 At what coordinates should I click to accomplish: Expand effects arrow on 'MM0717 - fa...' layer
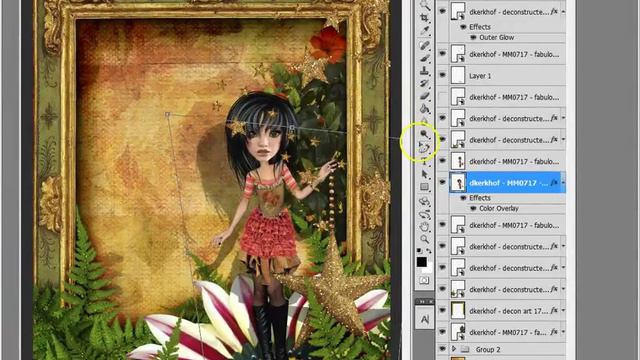(x=563, y=332)
